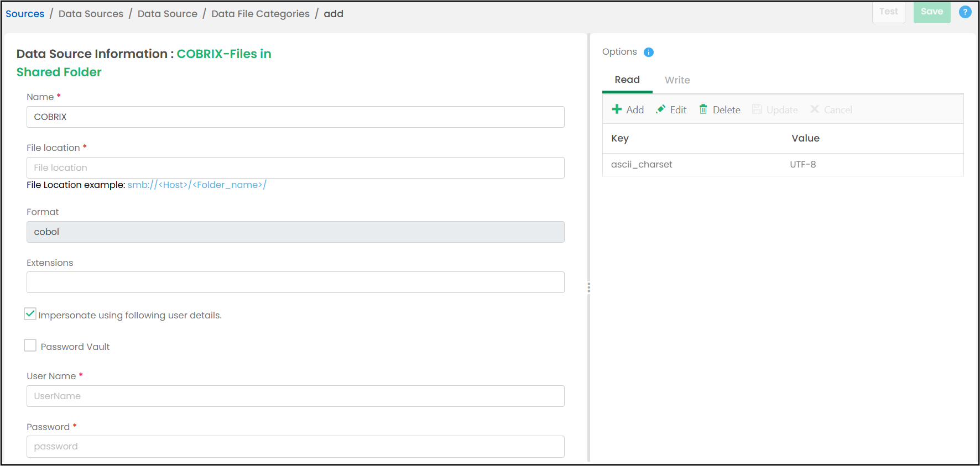Click the File location input field

295,167
